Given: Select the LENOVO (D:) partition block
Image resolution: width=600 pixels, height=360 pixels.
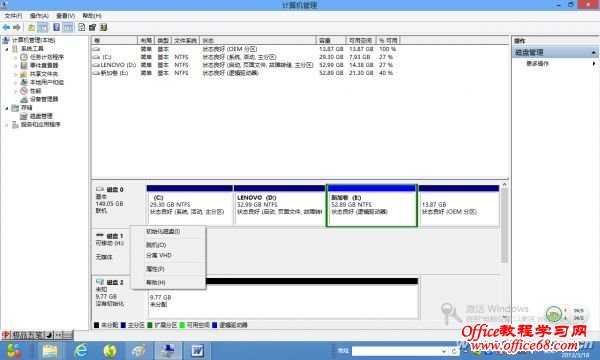Looking at the screenshot, I should (279, 205).
